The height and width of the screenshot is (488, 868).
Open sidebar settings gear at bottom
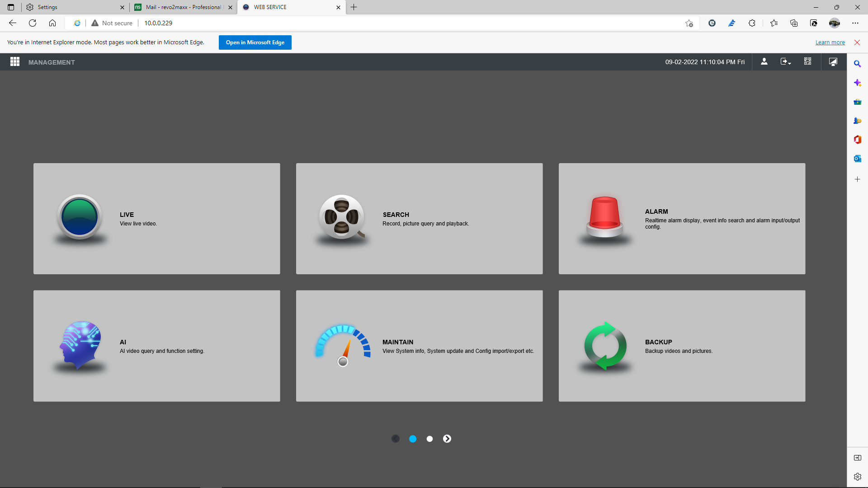coord(857,477)
